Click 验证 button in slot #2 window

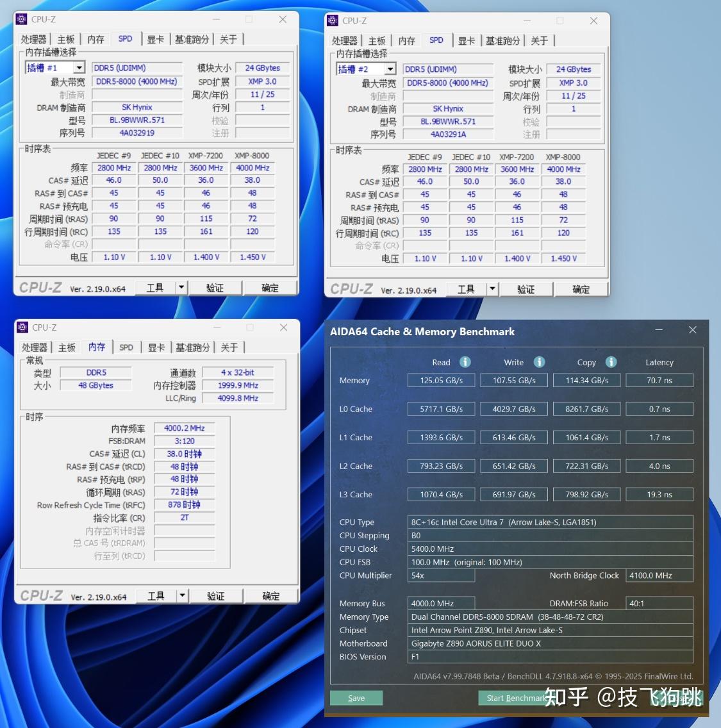click(526, 289)
